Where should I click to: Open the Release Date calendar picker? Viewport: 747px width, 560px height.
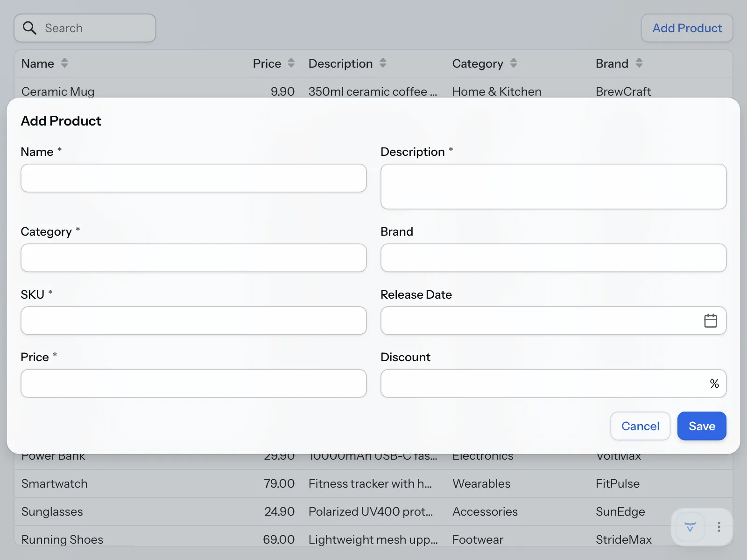711,321
